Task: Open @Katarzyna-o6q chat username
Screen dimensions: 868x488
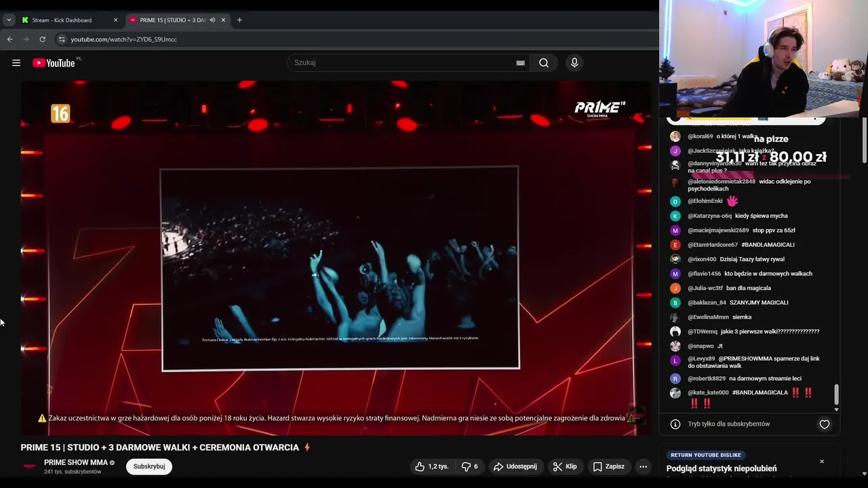Action: click(x=709, y=216)
